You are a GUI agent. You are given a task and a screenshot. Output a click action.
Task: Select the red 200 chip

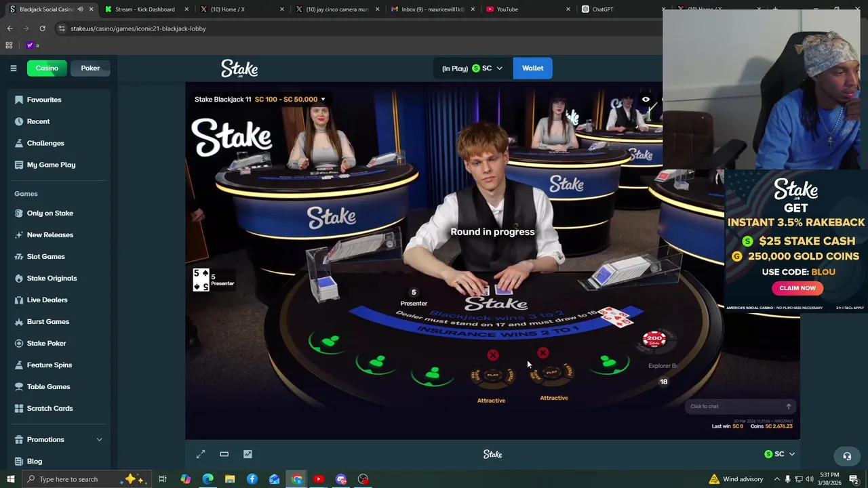654,338
